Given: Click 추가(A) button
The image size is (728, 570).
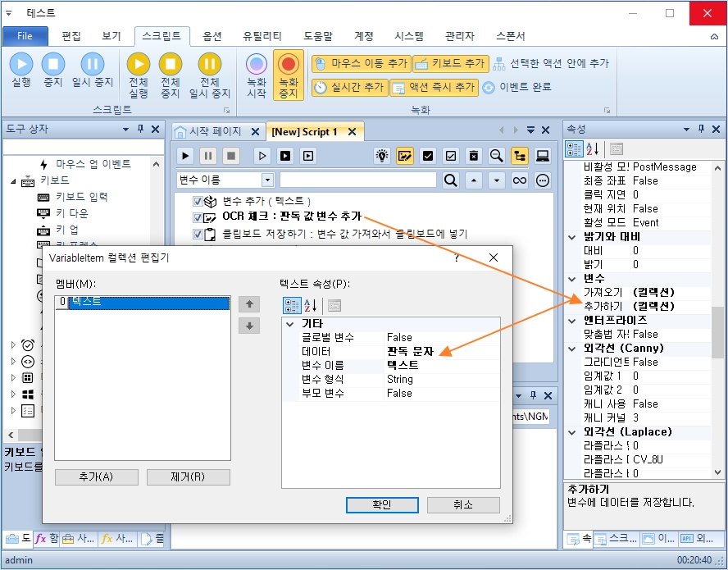Looking at the screenshot, I should (x=96, y=477).
